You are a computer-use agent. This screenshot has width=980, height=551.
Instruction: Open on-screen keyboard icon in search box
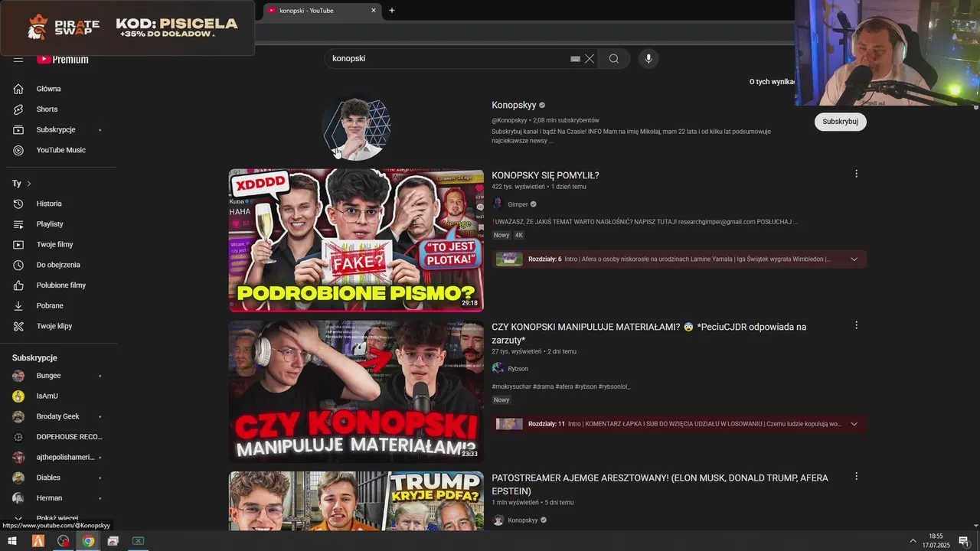(x=575, y=59)
